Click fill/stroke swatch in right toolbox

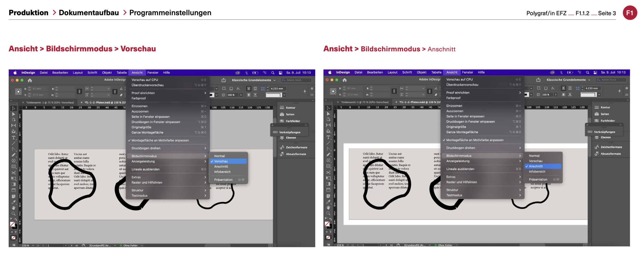pyautogui.click(x=328, y=225)
